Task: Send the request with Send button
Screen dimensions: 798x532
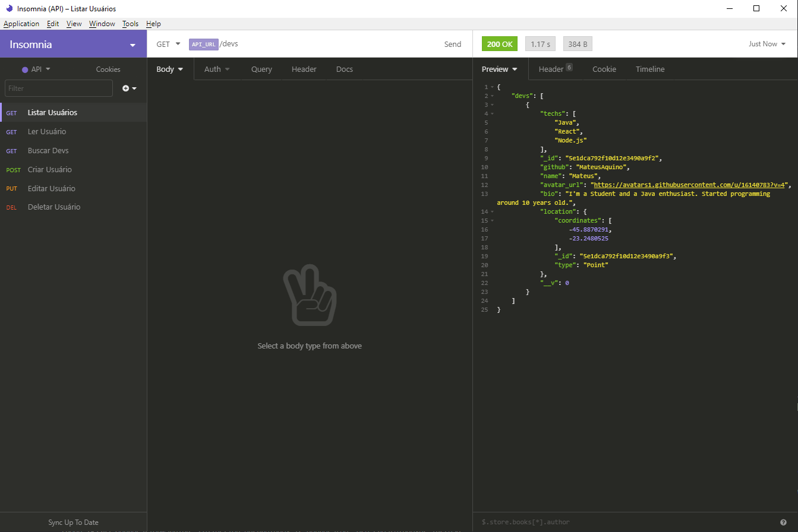Action: pos(453,44)
